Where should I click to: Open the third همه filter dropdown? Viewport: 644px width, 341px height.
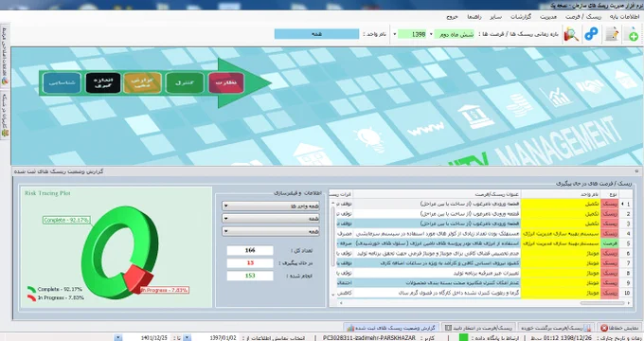tap(270, 231)
